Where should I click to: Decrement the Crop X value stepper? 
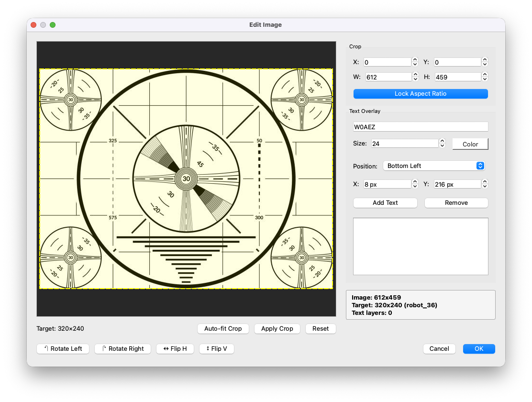[415, 64]
